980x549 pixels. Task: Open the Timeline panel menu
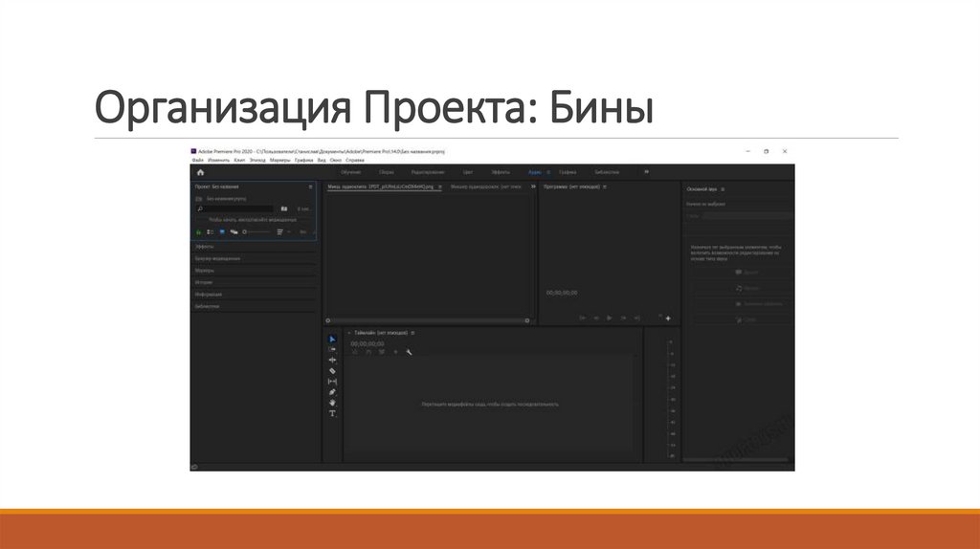tap(412, 333)
